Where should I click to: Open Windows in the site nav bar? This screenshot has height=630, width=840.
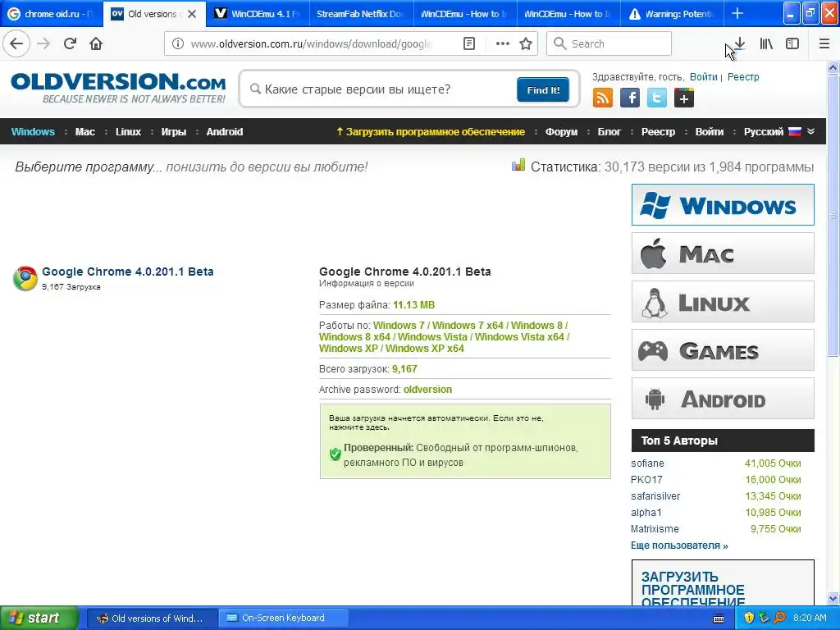tap(33, 132)
